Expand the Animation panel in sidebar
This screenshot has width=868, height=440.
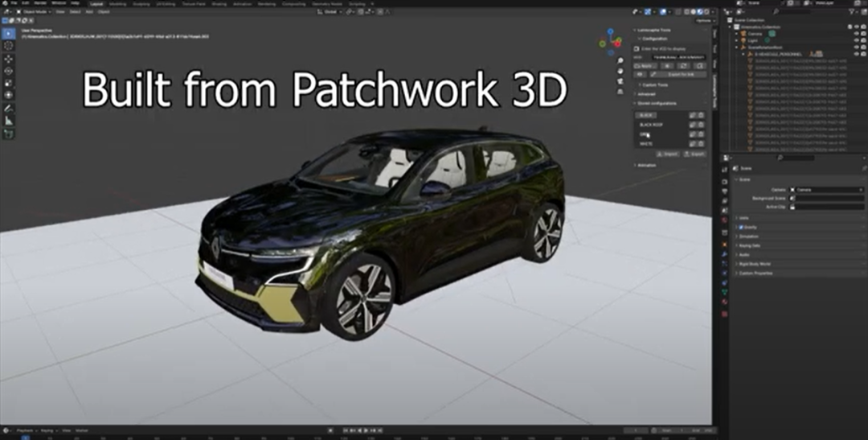pyautogui.click(x=646, y=165)
